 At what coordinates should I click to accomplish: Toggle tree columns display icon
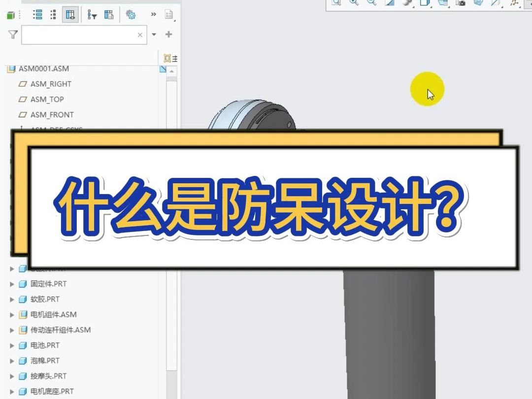click(x=70, y=15)
